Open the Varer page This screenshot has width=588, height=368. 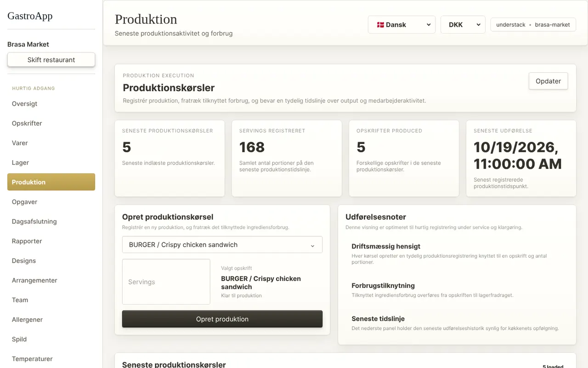pyautogui.click(x=51, y=143)
